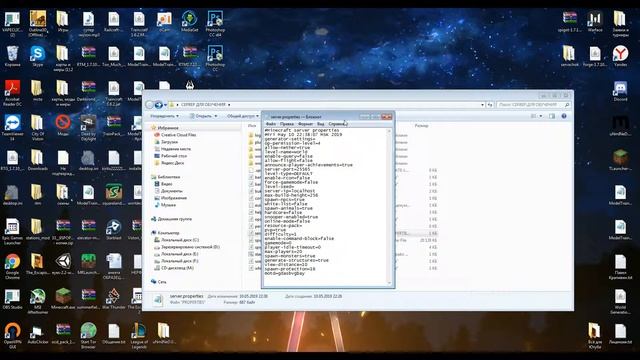The height and width of the screenshot is (360, 640).
Task: Click the League of Legends desktop icon
Action: pyautogui.click(x=139, y=336)
